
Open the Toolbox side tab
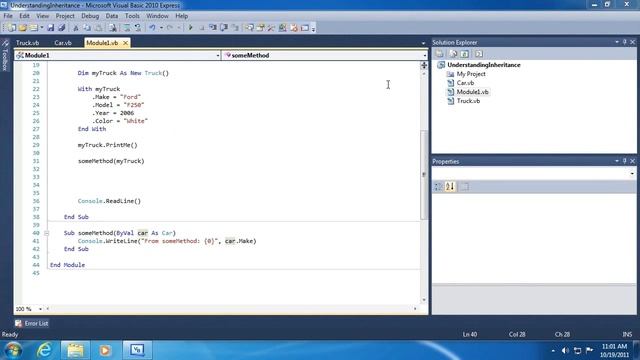pyautogui.click(x=5, y=56)
